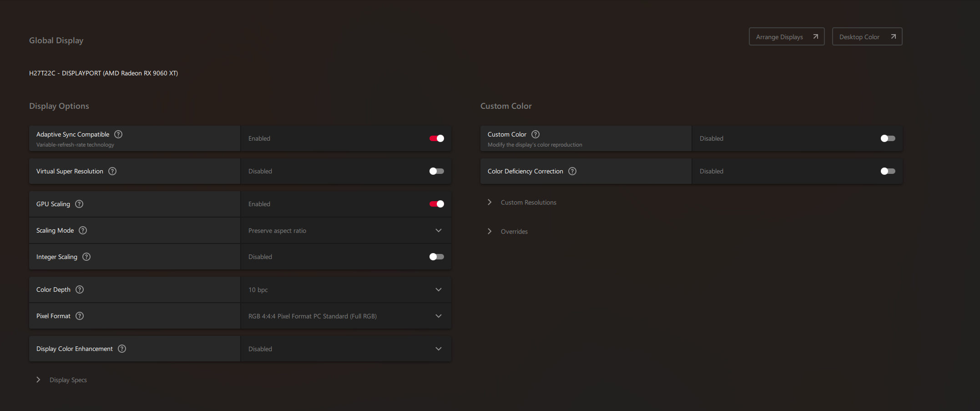Open help for Adaptive Sync Compatible
Viewport: 980px width, 411px height.
pyautogui.click(x=118, y=134)
